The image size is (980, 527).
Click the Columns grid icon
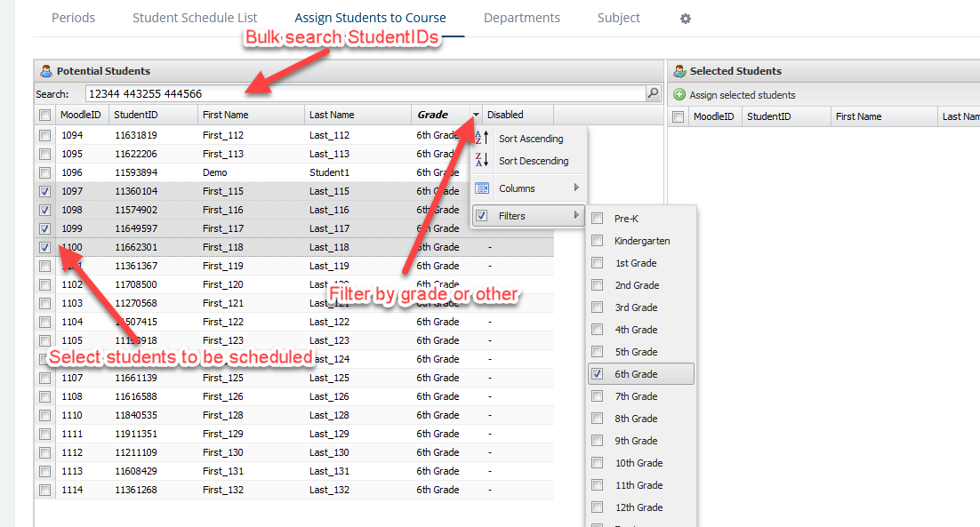pos(482,188)
